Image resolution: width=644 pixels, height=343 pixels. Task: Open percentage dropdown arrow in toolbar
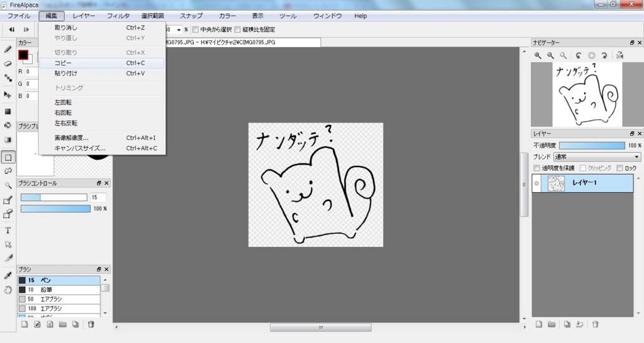(179, 30)
